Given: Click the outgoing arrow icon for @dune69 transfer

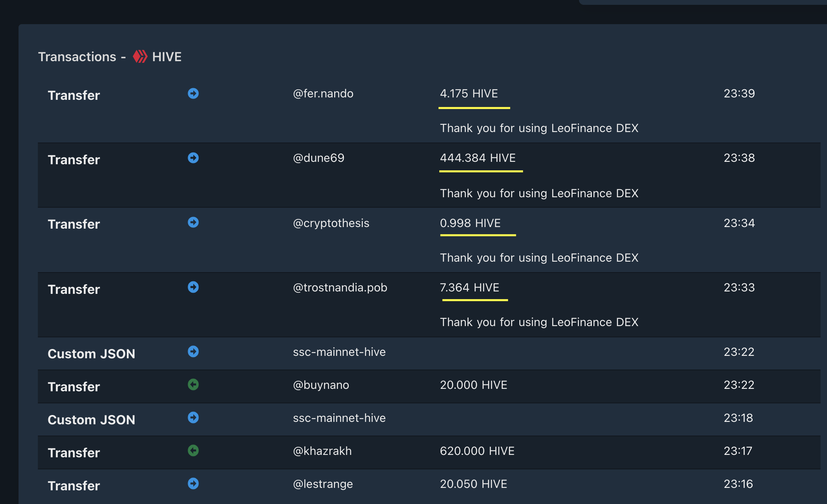Looking at the screenshot, I should [x=193, y=158].
